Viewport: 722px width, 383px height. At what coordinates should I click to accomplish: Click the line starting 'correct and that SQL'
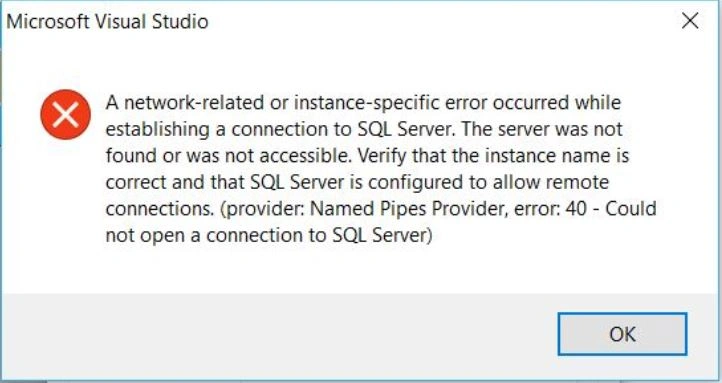pyautogui.click(x=357, y=182)
